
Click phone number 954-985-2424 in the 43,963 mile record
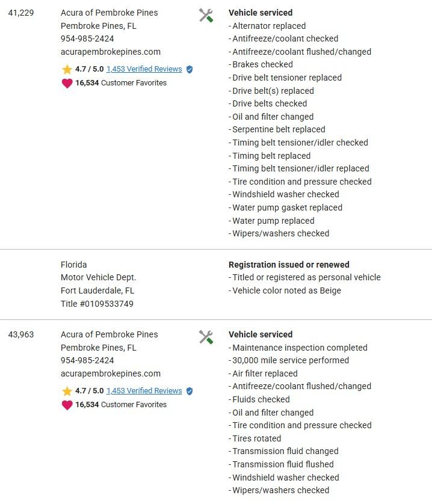click(x=87, y=360)
